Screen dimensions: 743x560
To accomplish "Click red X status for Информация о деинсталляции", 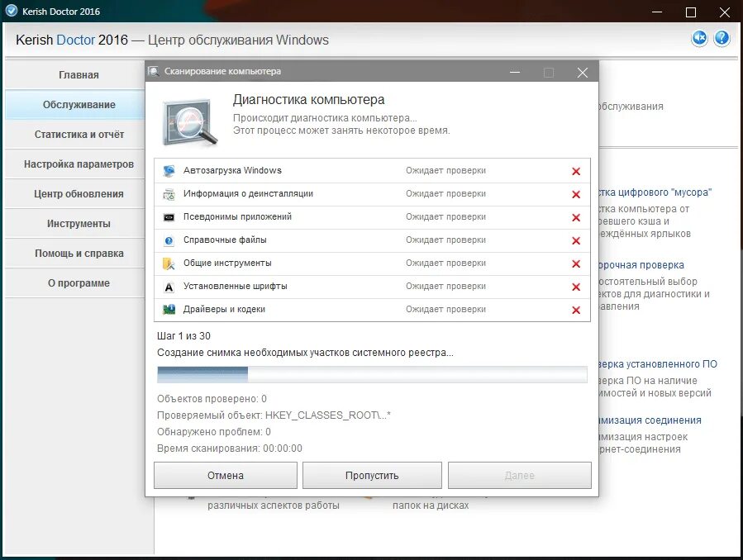I will (x=576, y=195).
